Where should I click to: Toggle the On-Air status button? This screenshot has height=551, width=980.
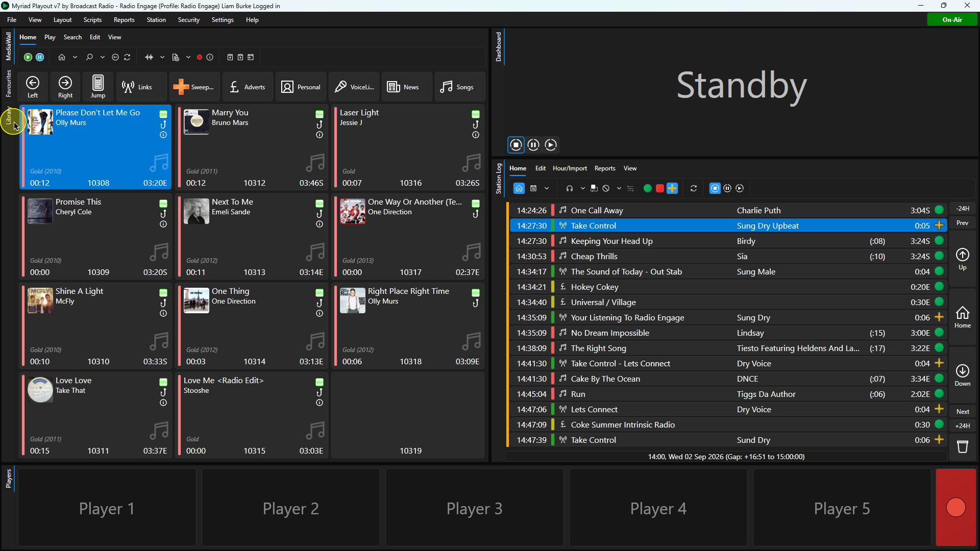pyautogui.click(x=952, y=20)
